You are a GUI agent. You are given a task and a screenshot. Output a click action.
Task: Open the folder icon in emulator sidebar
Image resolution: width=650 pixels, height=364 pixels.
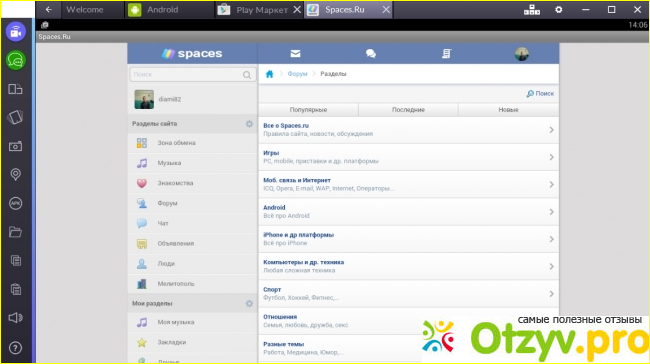point(15,232)
